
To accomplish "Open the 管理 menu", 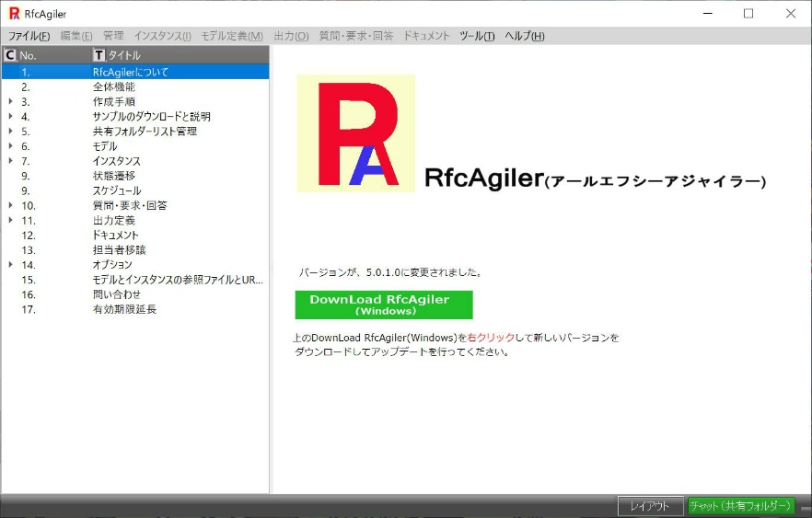I will pos(113,36).
